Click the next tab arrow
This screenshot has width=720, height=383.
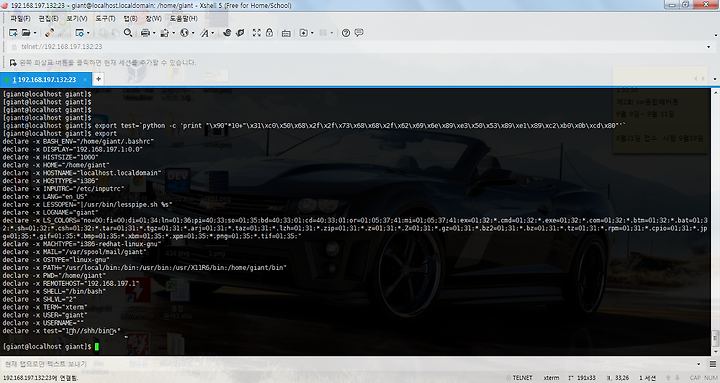[x=703, y=79]
